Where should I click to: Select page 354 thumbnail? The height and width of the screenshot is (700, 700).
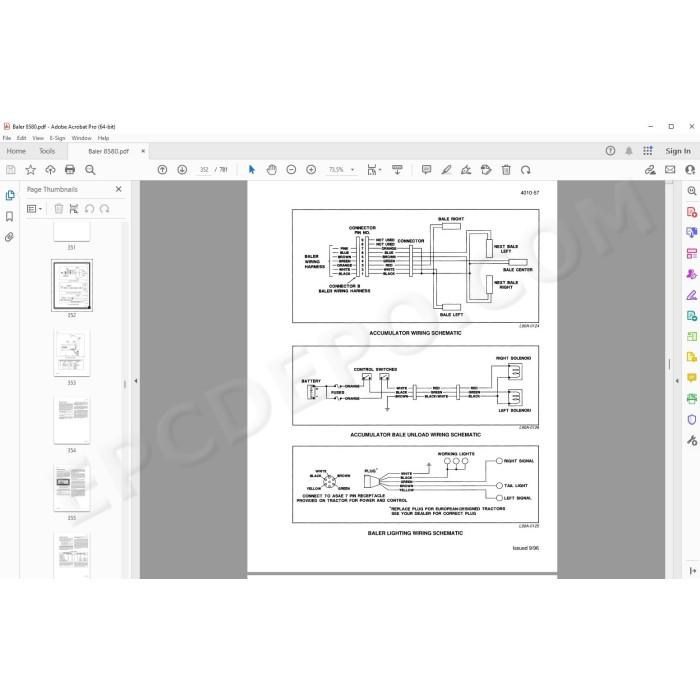[x=71, y=420]
